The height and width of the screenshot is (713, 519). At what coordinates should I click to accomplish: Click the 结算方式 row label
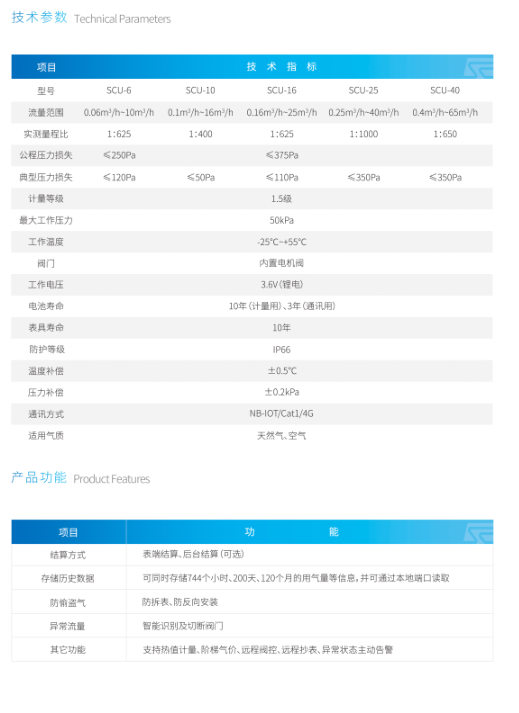point(68,555)
